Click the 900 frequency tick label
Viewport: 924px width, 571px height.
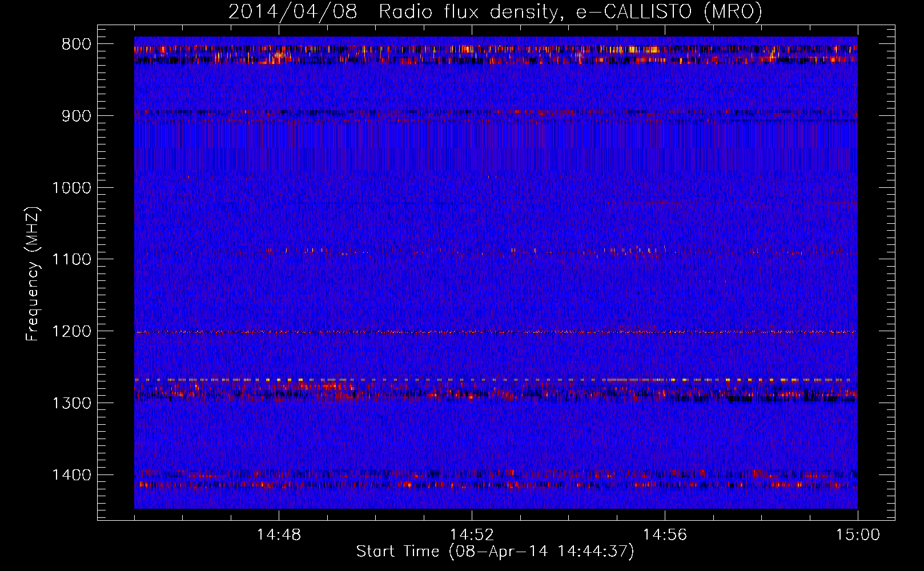click(x=75, y=116)
